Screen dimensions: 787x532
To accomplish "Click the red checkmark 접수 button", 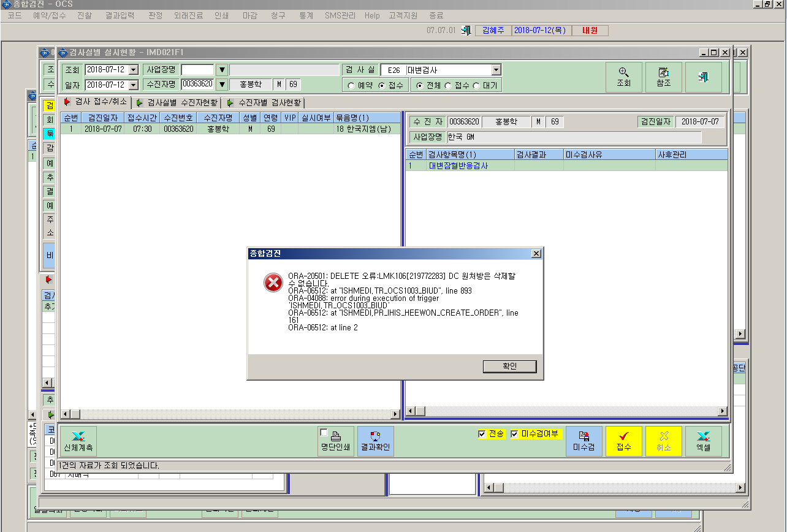I will 624,441.
